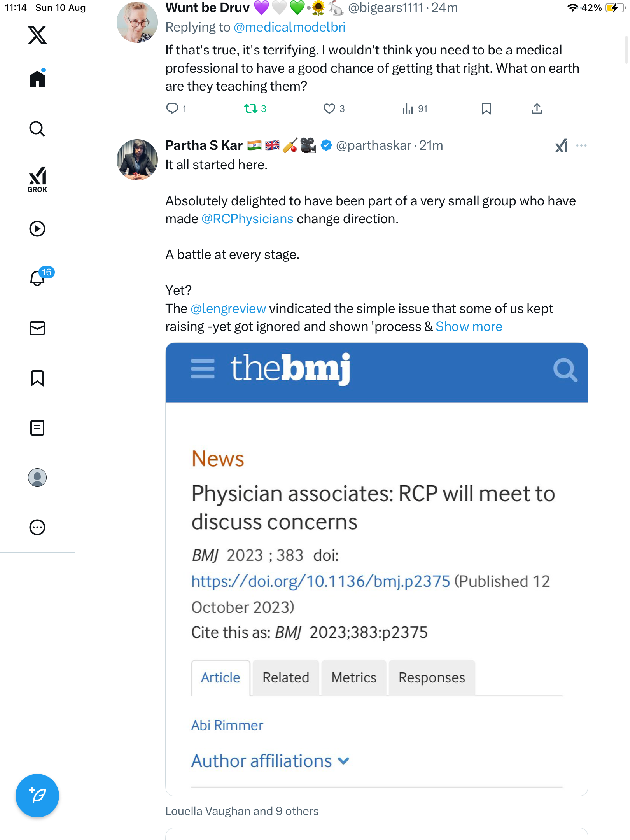Open Grok from the sidebar

(x=37, y=179)
